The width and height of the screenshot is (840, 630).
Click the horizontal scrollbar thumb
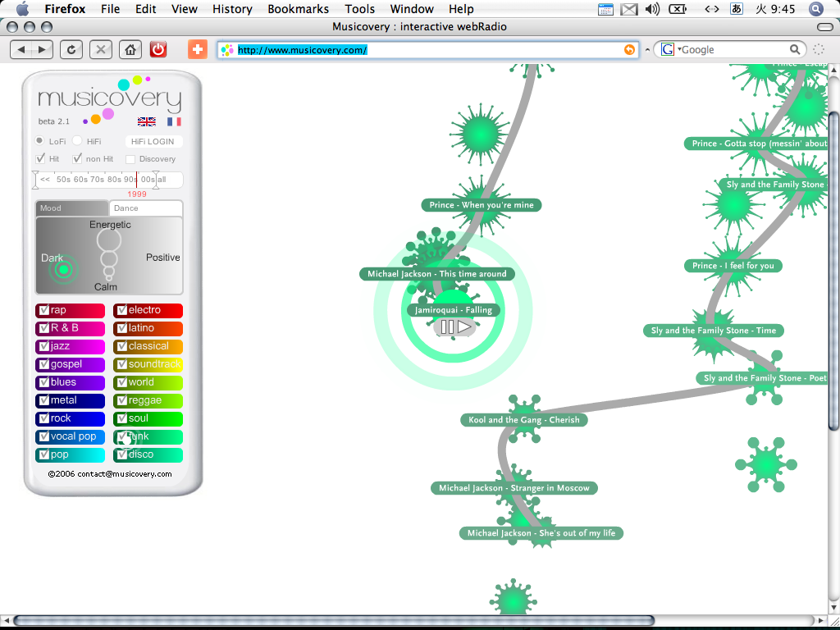click(x=333, y=620)
